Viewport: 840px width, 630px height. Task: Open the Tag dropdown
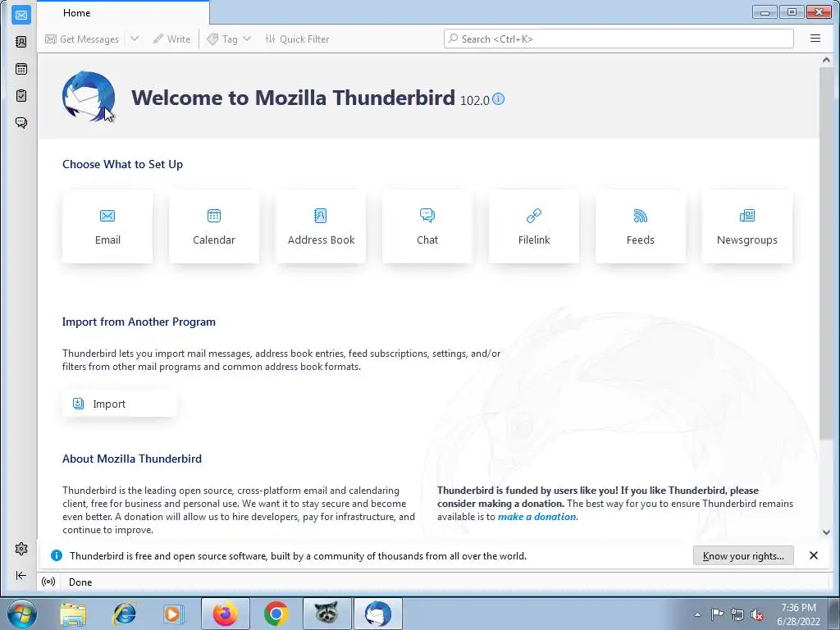pyautogui.click(x=230, y=39)
